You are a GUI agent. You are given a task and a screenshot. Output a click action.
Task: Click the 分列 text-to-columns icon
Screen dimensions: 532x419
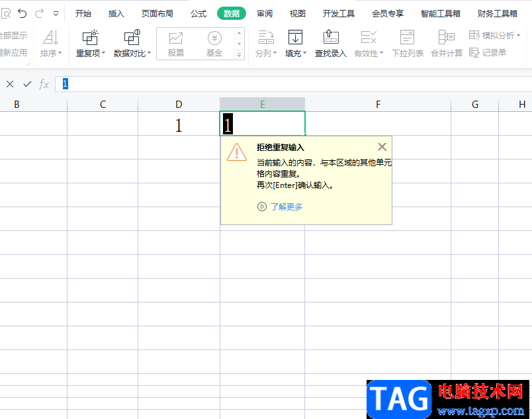(x=266, y=37)
